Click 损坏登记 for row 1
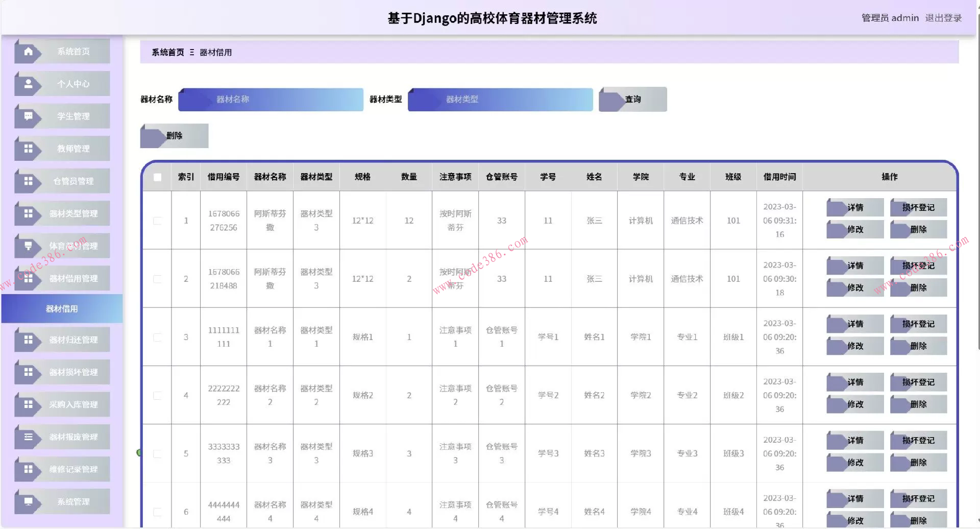The height and width of the screenshot is (529, 980). click(918, 207)
